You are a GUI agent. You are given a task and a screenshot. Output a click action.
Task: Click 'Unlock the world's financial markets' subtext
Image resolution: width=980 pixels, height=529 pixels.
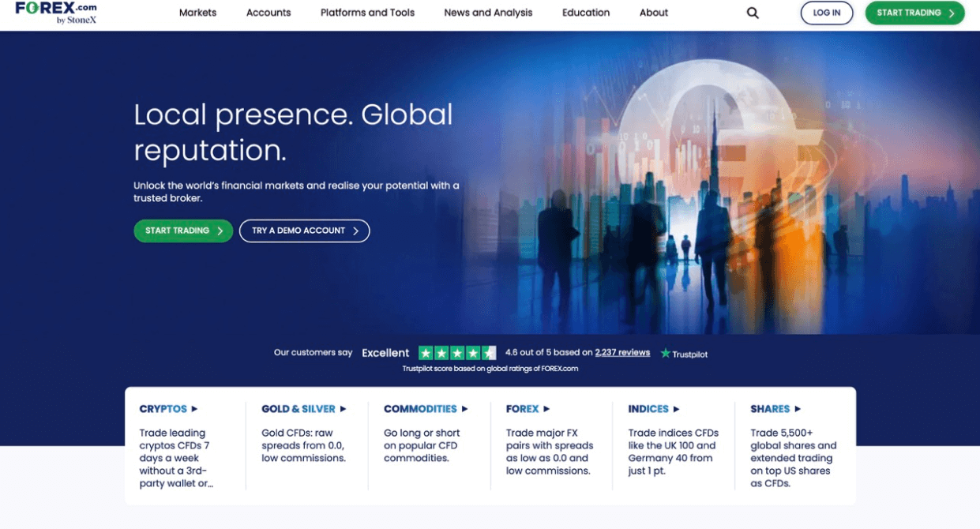[x=296, y=192]
